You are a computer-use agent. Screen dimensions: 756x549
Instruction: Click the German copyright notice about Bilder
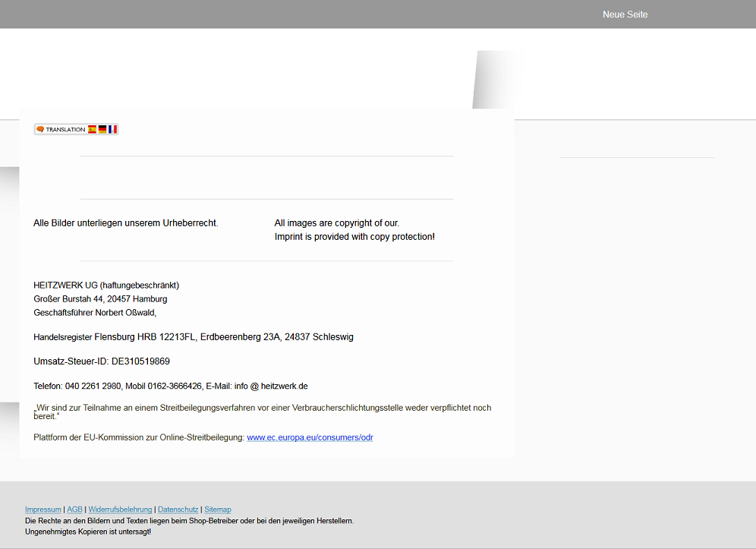pos(125,223)
